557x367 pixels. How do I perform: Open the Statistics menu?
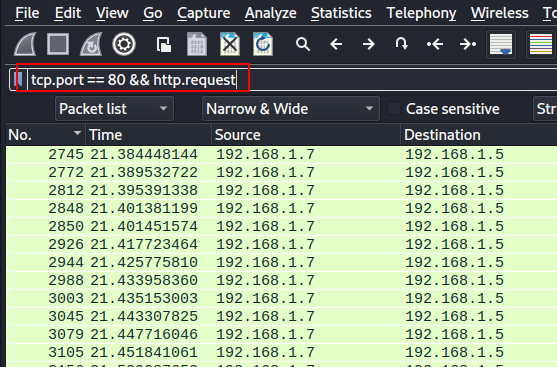(341, 13)
